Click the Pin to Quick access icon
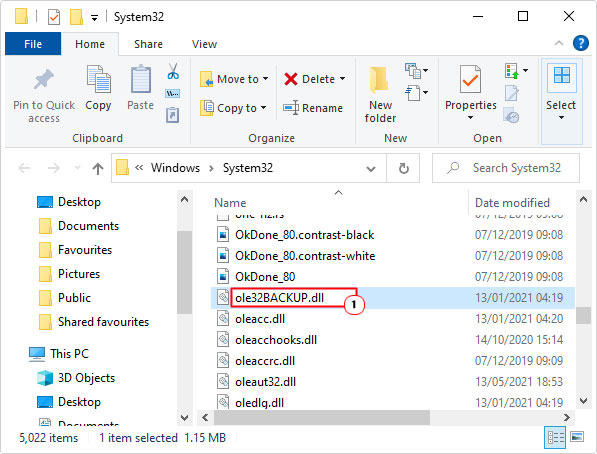The height and width of the screenshot is (454, 597). pyautogui.click(x=44, y=79)
